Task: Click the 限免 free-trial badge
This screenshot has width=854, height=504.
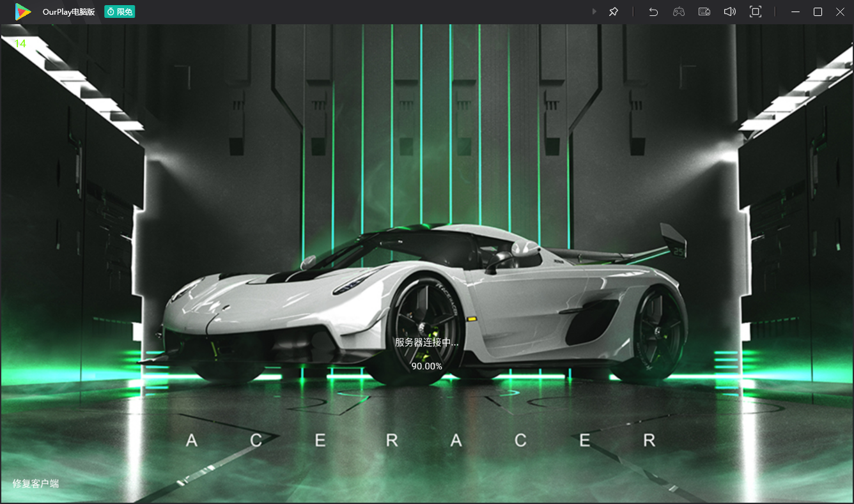Action: pos(120,11)
